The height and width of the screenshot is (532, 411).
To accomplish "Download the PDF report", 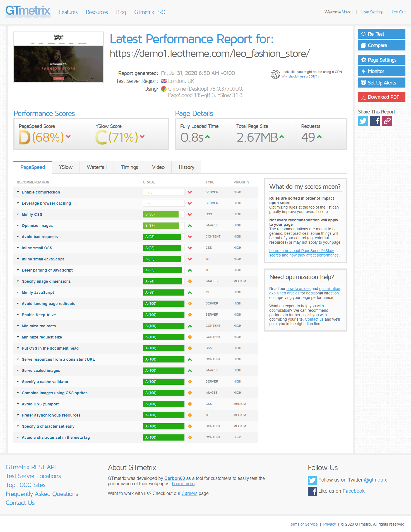I will [381, 97].
